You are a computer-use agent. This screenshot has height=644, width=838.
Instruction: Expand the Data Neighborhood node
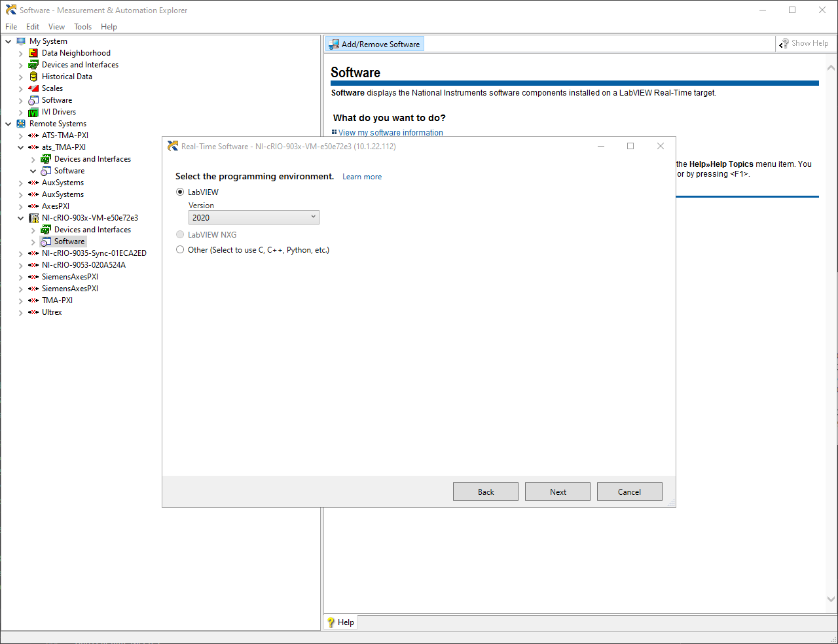21,53
